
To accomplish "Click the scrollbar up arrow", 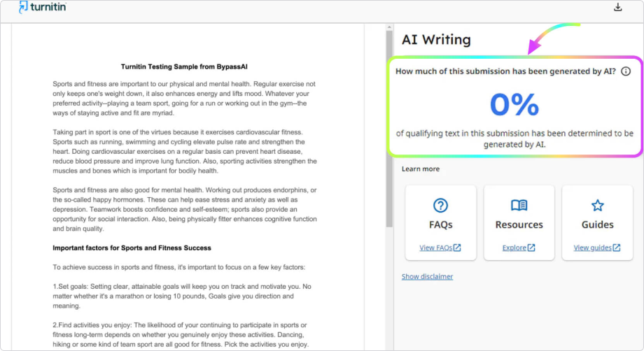I will (389, 27).
